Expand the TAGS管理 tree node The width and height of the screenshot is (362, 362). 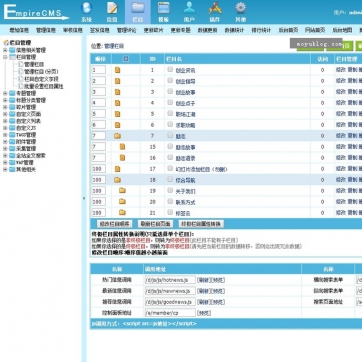5,135
